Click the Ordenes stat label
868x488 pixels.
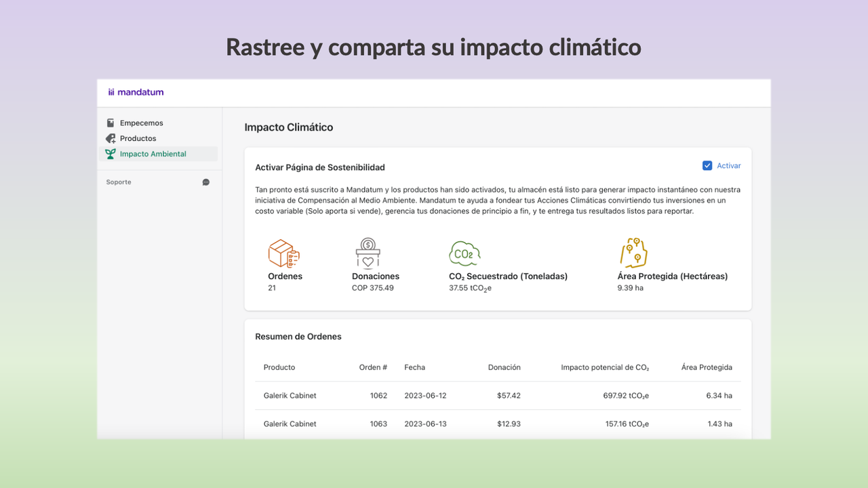(x=285, y=276)
